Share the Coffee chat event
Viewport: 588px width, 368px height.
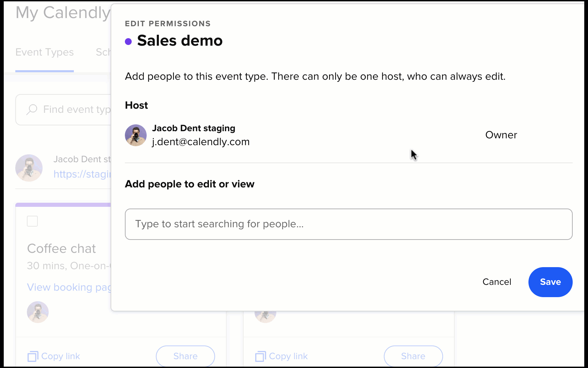tap(185, 356)
